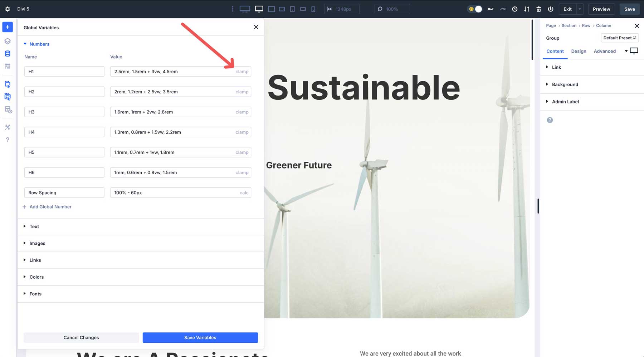The width and height of the screenshot is (644, 357).
Task: Click the Preview button
Action: click(601, 9)
